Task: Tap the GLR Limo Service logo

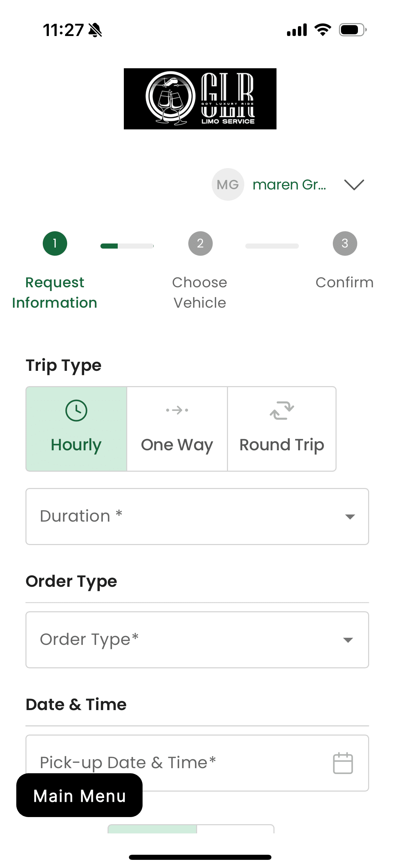Action: [200, 98]
